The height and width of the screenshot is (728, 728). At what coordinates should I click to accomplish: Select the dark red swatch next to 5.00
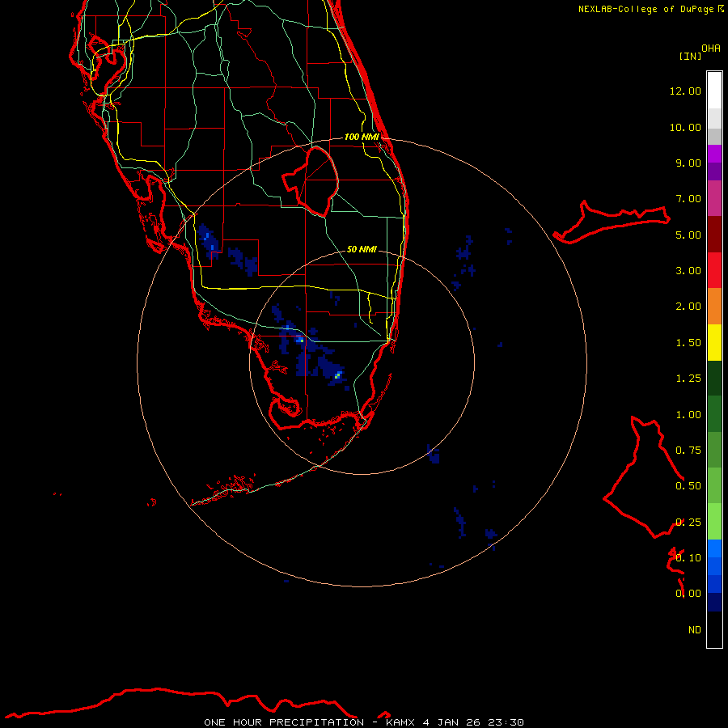[714, 235]
